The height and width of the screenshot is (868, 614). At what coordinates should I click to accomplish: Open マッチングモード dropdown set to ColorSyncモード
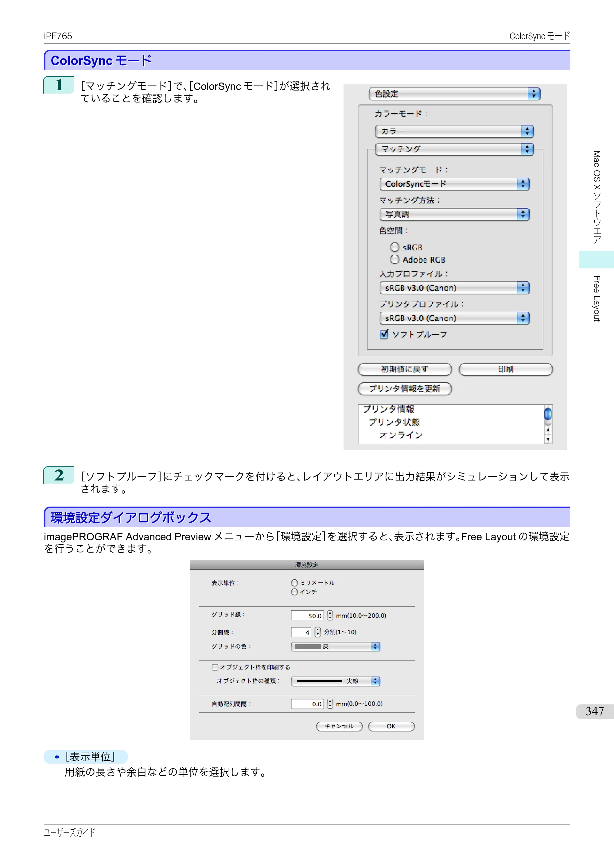[454, 184]
